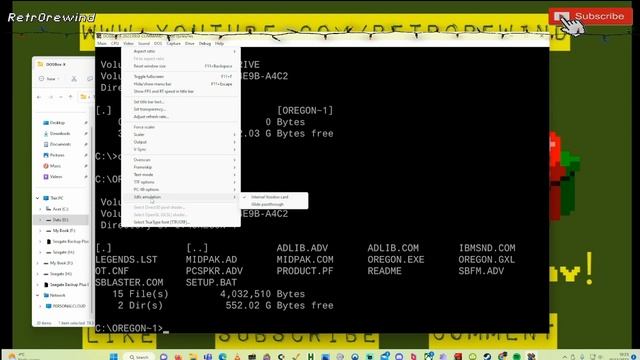Click OREGON.EXE in the DOS listing
The height and width of the screenshot is (360, 640).
[396, 260]
